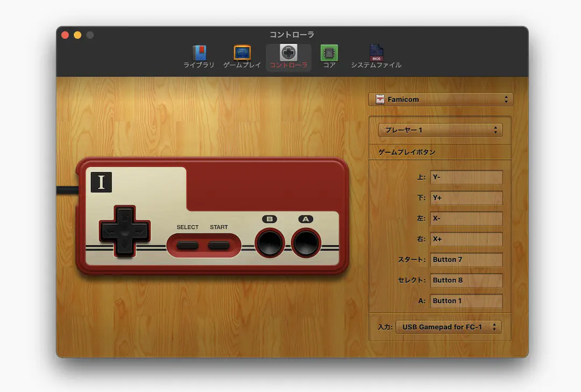Click the 入力: label
Viewport: 581px width, 392px height.
pyautogui.click(x=385, y=327)
